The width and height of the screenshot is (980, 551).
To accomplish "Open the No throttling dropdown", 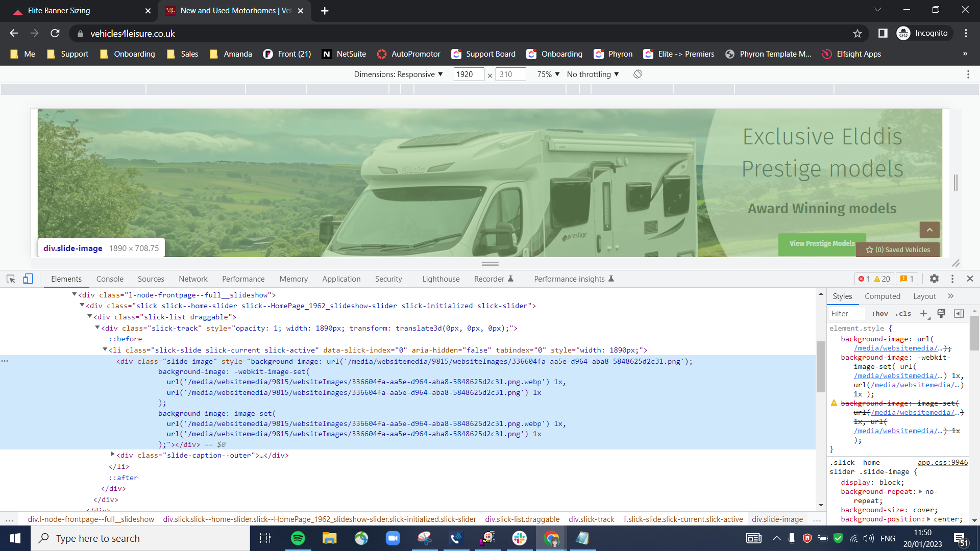I will click(593, 74).
